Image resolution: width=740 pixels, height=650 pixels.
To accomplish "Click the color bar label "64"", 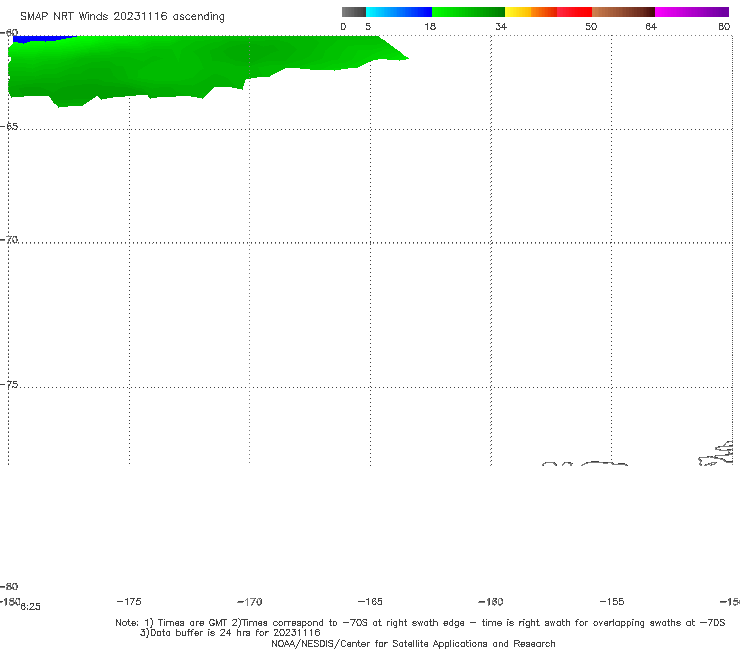I will point(651,27).
